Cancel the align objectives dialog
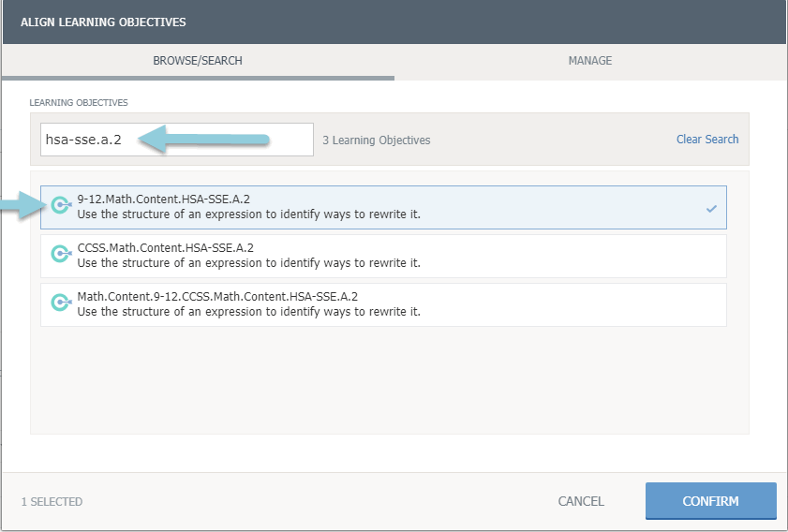Viewport: 788px width, 532px height. [x=581, y=501]
